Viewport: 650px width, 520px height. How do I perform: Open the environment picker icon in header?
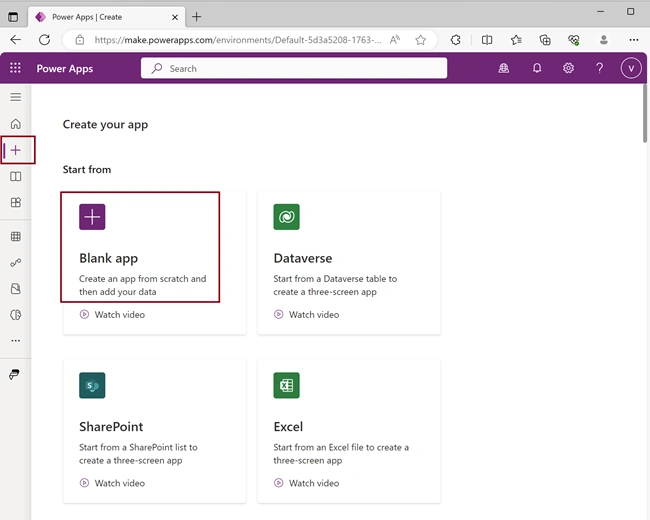[504, 68]
